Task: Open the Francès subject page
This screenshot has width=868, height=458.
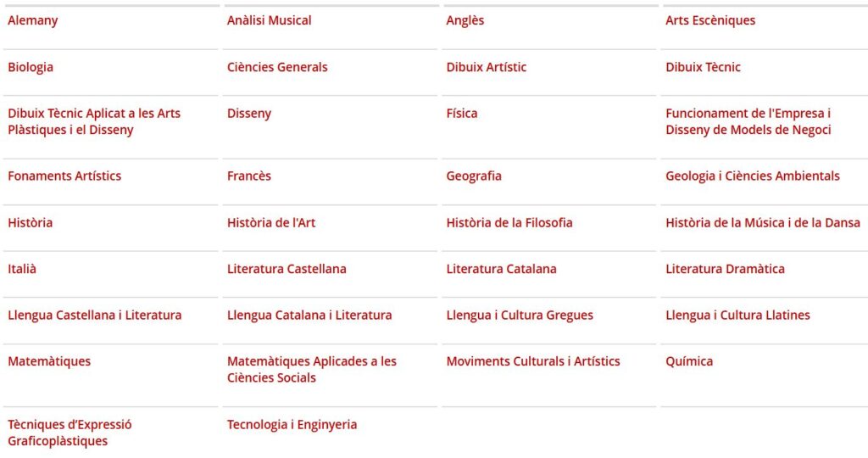Action: tap(249, 176)
